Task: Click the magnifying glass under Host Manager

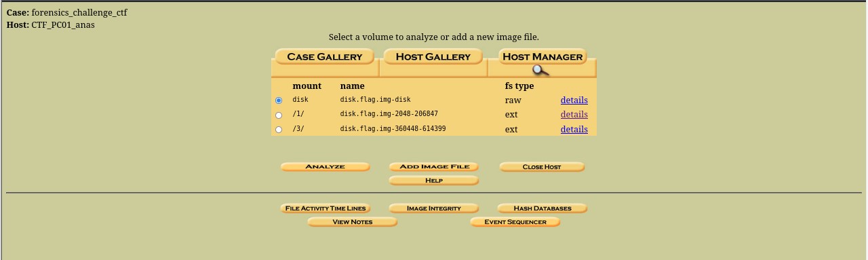Action: [x=540, y=70]
